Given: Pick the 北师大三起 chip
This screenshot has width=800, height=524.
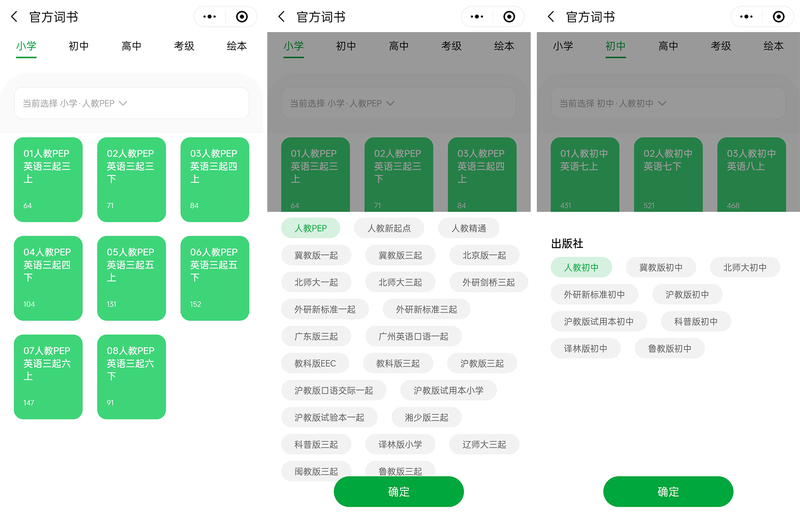Looking at the screenshot, I should pos(400,282).
